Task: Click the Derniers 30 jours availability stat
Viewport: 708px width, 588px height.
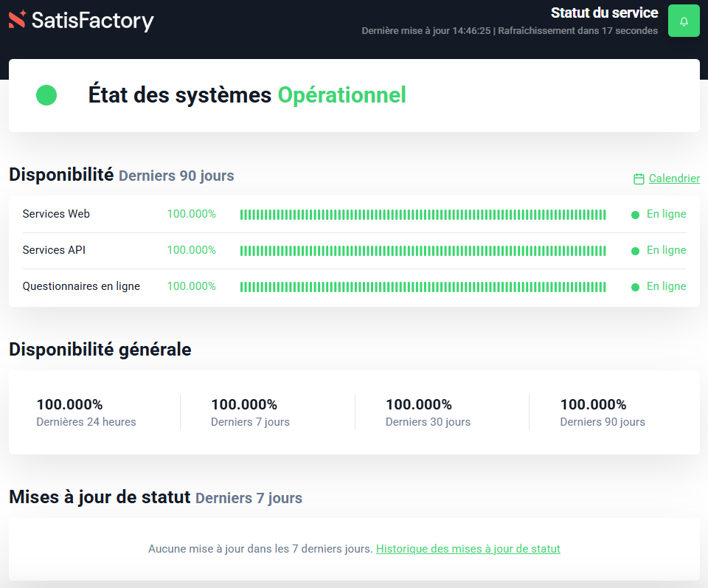Action: point(428,412)
